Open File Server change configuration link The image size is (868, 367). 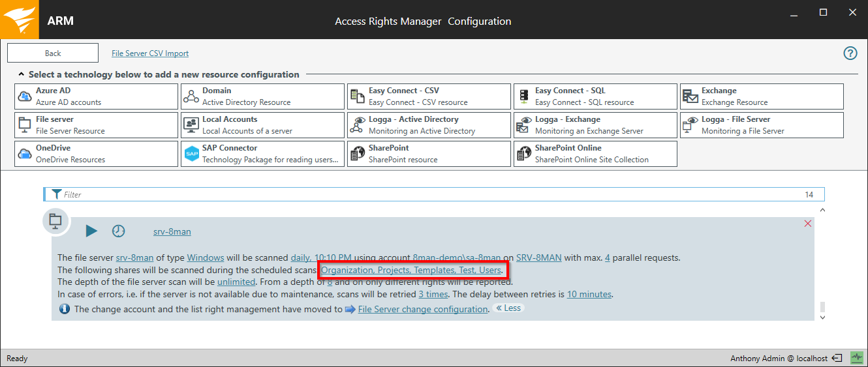click(422, 309)
